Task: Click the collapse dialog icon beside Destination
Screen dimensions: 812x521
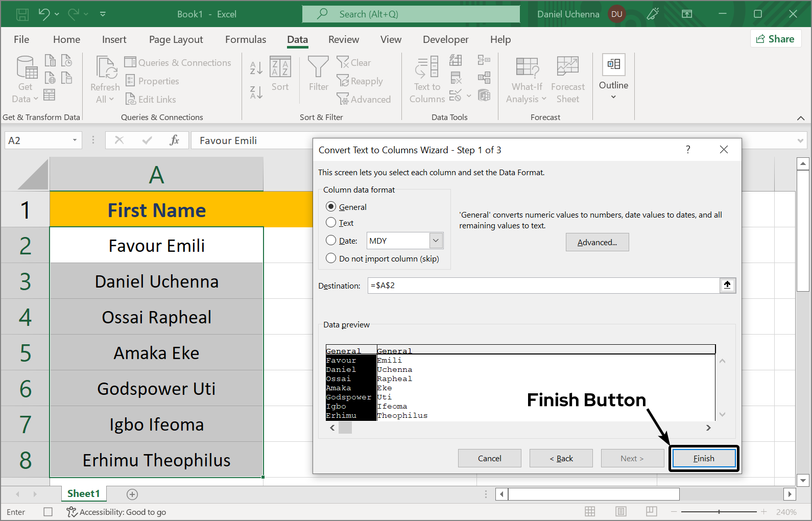Action: [x=727, y=286]
